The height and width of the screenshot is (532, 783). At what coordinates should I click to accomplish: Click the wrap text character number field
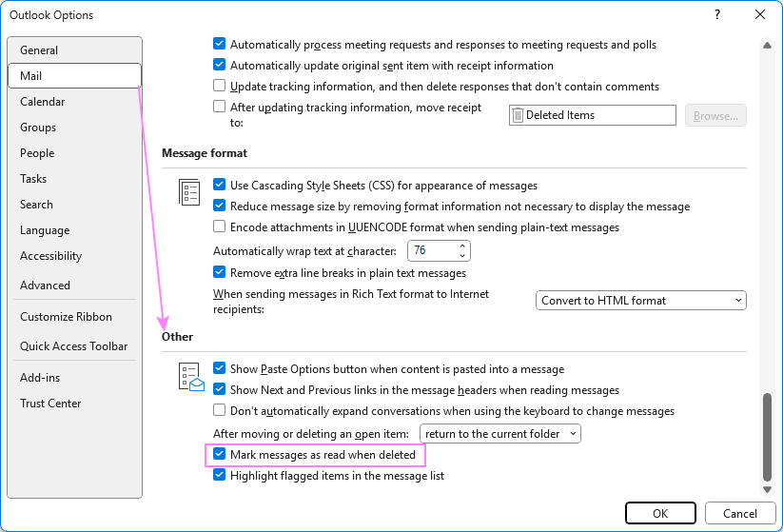pyautogui.click(x=430, y=251)
